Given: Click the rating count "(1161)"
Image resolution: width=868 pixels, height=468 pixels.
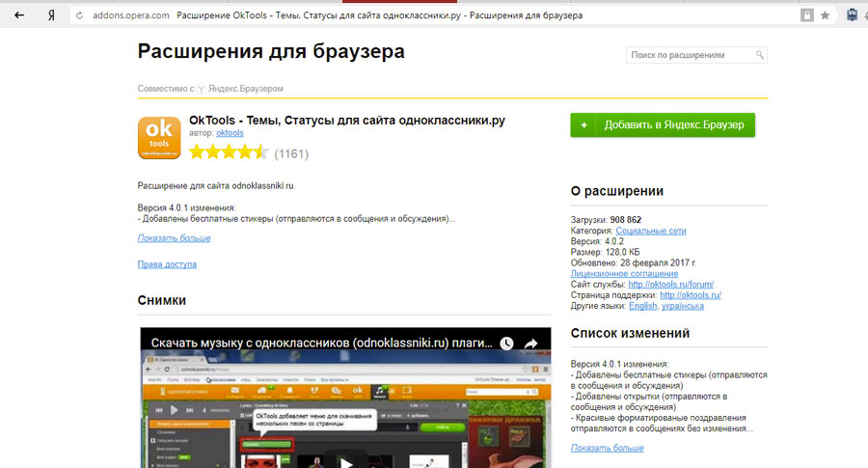Looking at the screenshot, I should coord(291,153).
